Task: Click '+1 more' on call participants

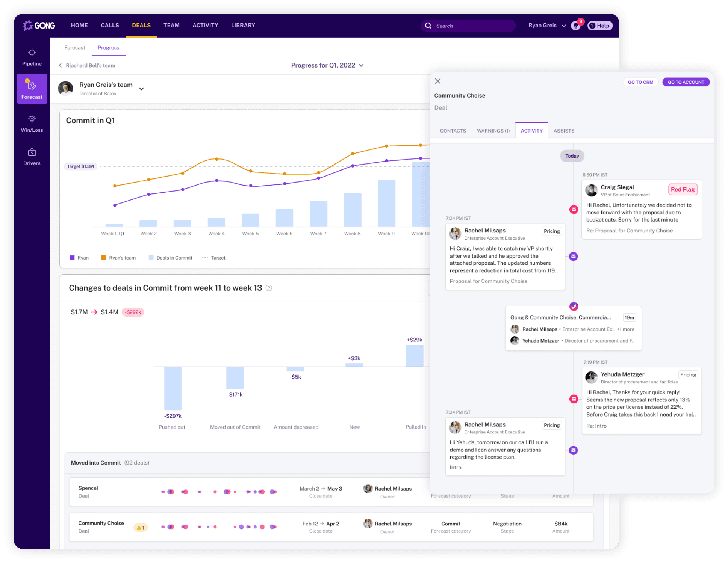Action: pyautogui.click(x=625, y=329)
